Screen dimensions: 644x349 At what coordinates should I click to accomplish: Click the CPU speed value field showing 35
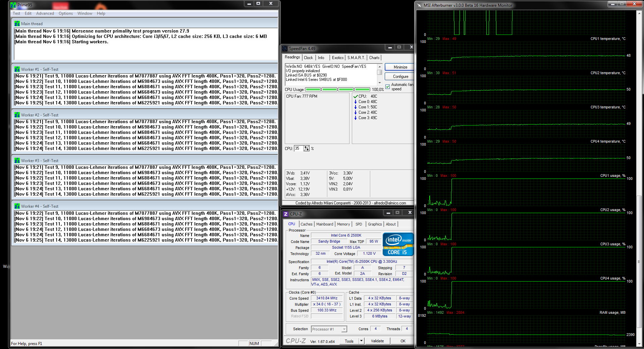point(299,148)
